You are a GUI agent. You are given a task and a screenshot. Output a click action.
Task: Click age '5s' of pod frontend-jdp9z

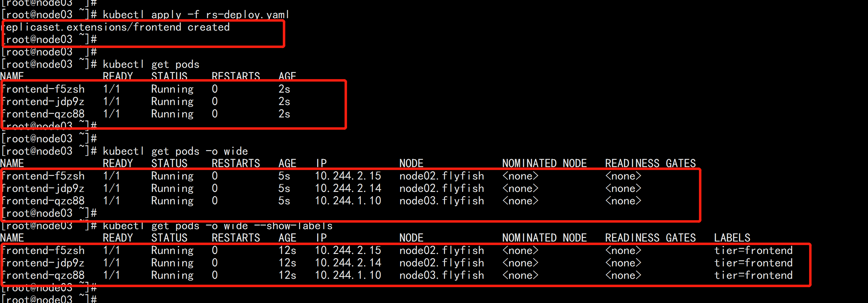tap(284, 189)
